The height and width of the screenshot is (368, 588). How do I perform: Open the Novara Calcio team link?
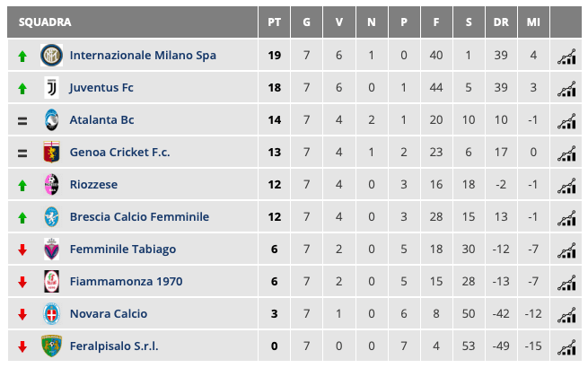pyautogui.click(x=109, y=314)
